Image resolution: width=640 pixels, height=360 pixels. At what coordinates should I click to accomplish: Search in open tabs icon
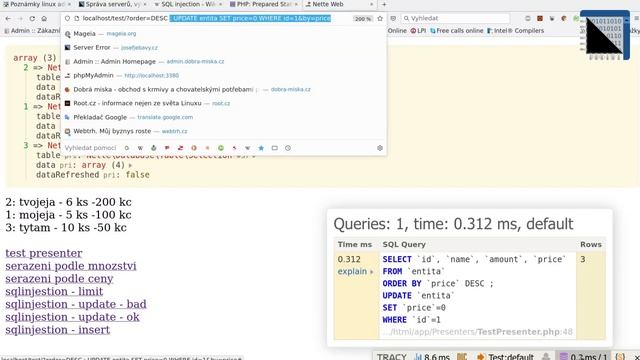click(x=275, y=148)
